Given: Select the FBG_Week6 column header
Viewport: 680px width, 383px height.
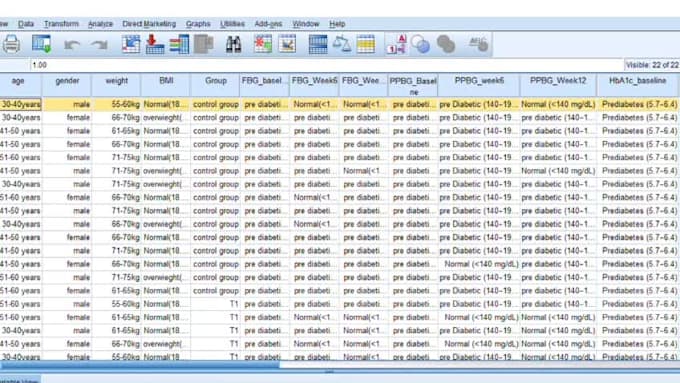Looking at the screenshot, I should [x=314, y=85].
